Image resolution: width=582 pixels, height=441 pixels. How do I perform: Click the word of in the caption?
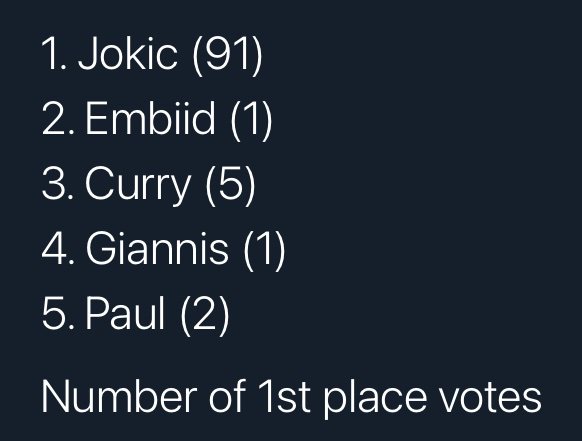[x=228, y=396]
